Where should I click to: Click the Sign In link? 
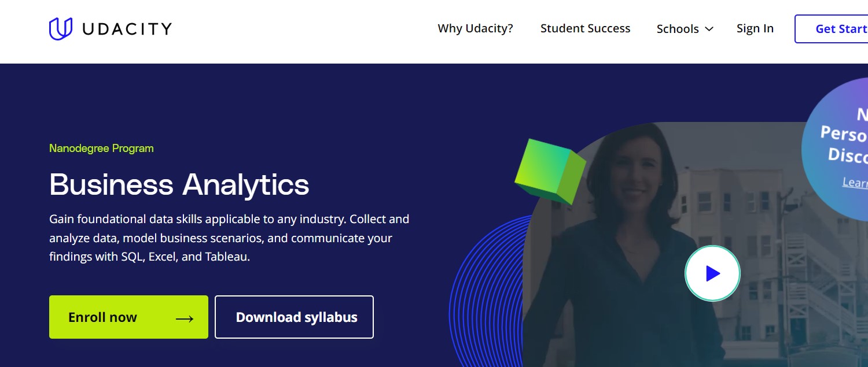click(x=755, y=28)
